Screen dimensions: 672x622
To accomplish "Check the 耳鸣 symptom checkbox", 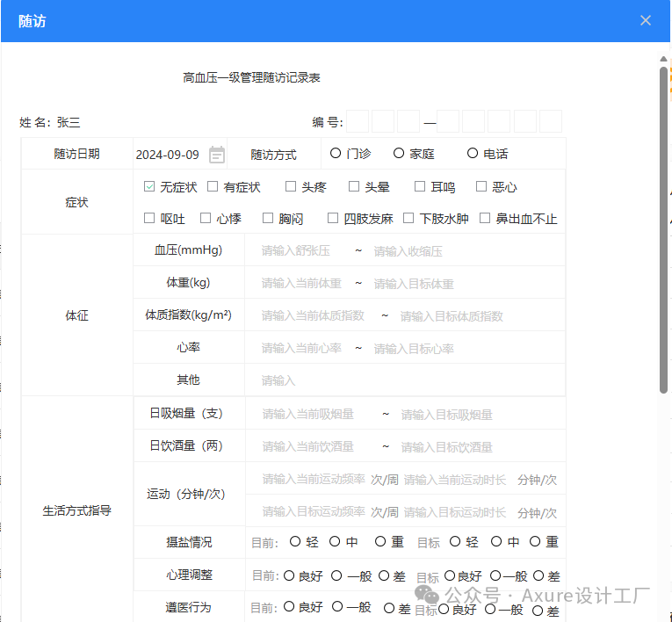I will (420, 186).
